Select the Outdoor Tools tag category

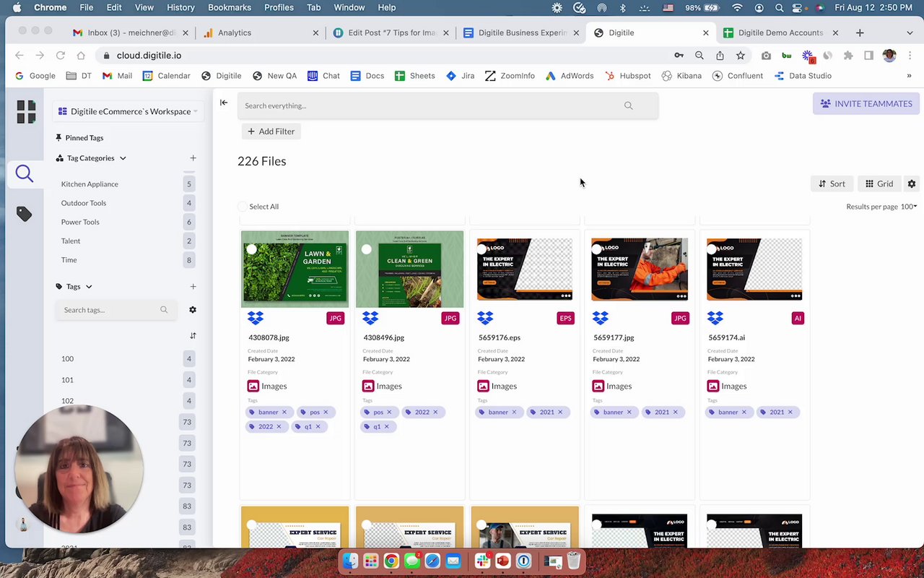click(x=84, y=203)
